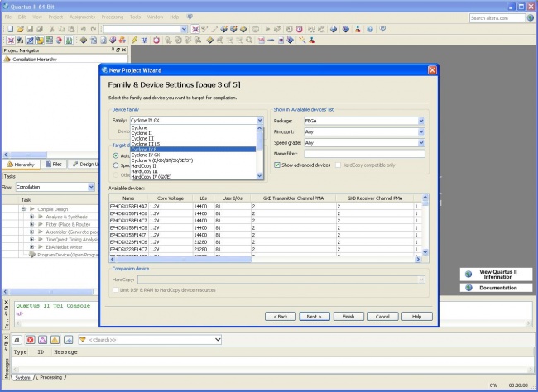The image size is (538, 392).
Task: Toggle the purple critical warning filter
Action: pos(42,340)
